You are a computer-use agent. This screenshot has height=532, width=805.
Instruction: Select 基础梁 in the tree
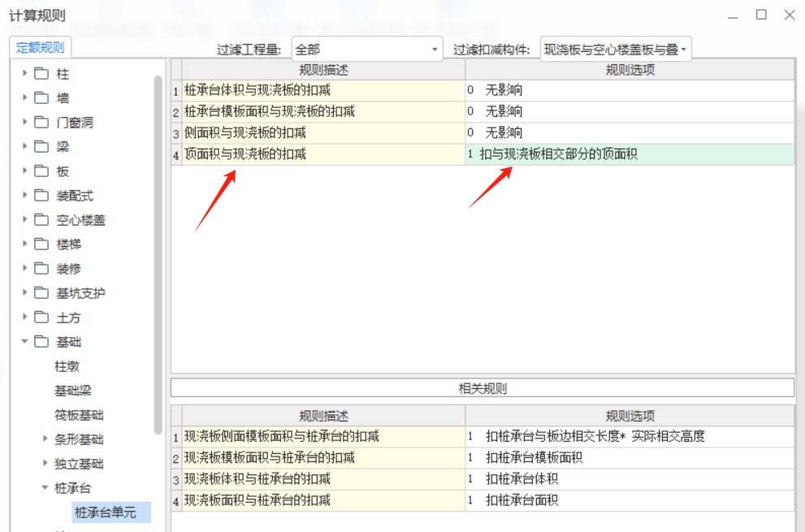(x=73, y=391)
